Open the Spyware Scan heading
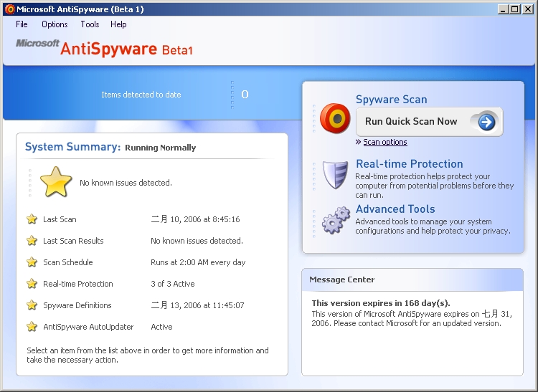 click(391, 100)
